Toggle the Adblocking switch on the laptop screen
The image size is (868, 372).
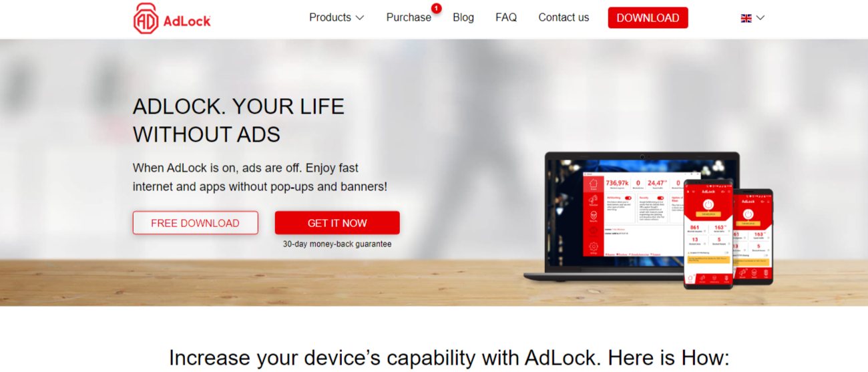tap(628, 198)
